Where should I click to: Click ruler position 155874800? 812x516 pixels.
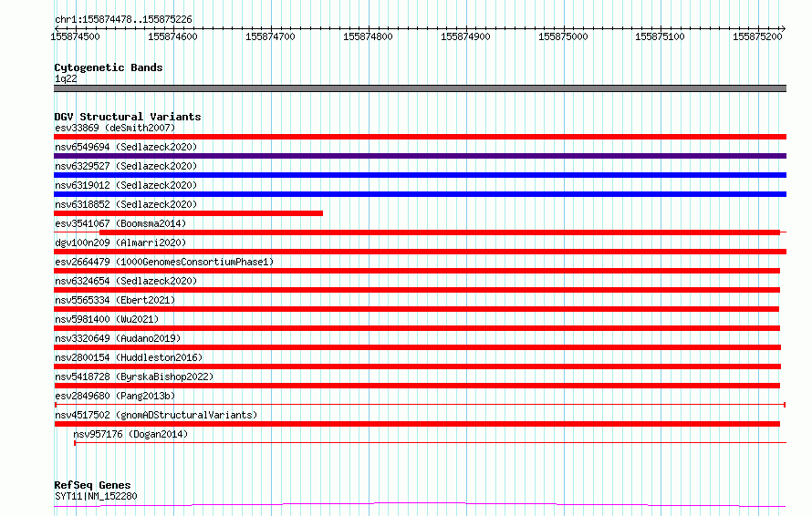368,36
